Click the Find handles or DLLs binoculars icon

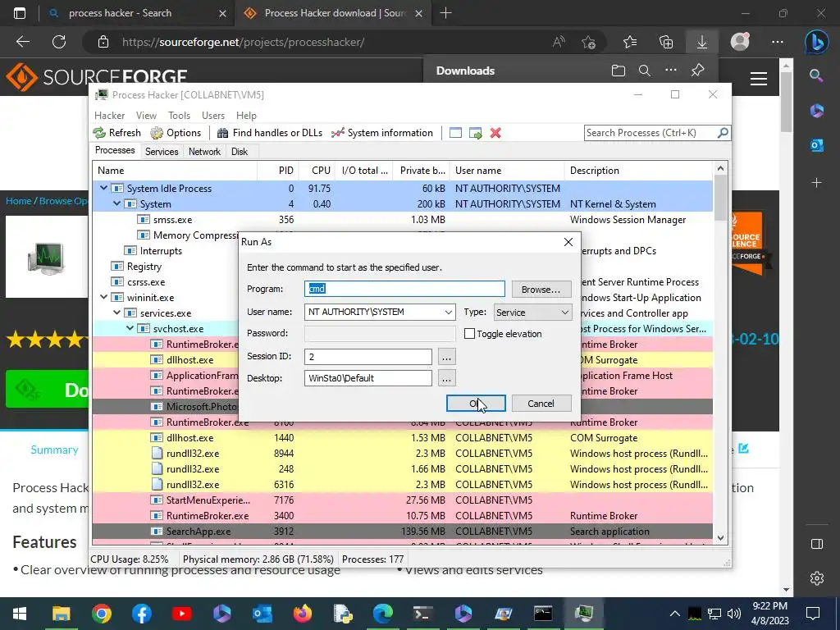point(222,133)
